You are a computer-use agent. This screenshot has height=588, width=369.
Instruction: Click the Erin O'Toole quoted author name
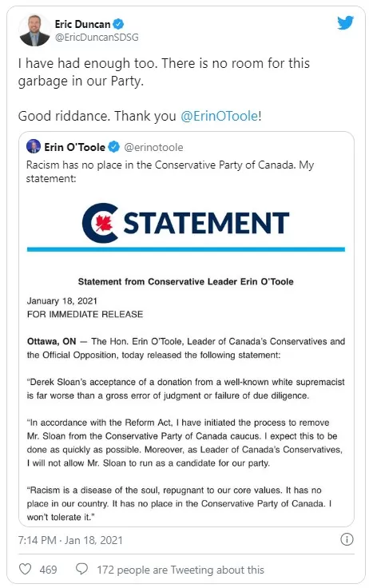[74, 147]
